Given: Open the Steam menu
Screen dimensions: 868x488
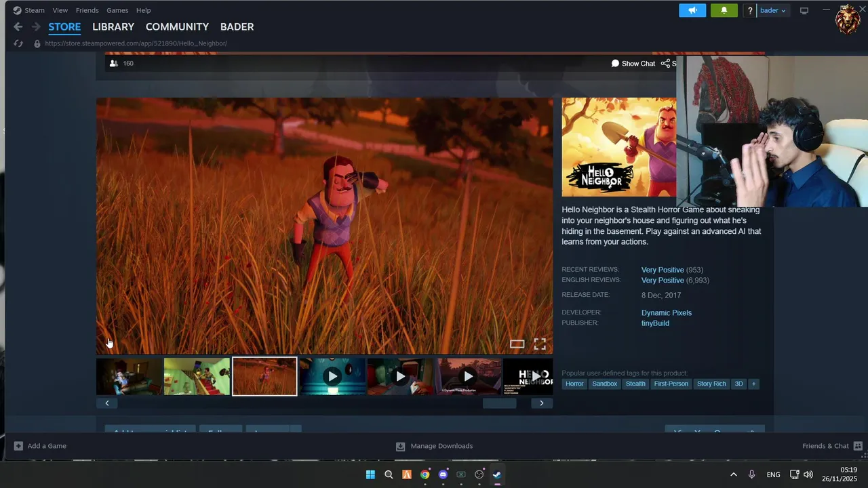Looking at the screenshot, I should click(35, 10).
